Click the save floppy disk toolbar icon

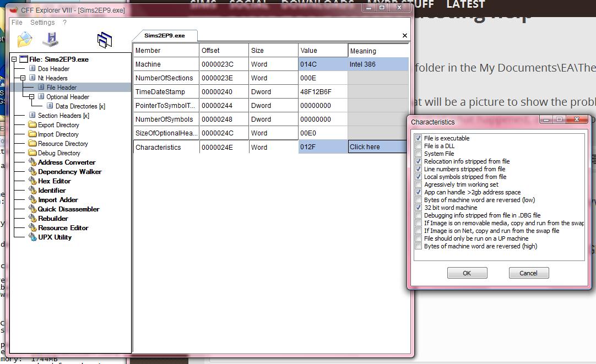click(x=52, y=39)
